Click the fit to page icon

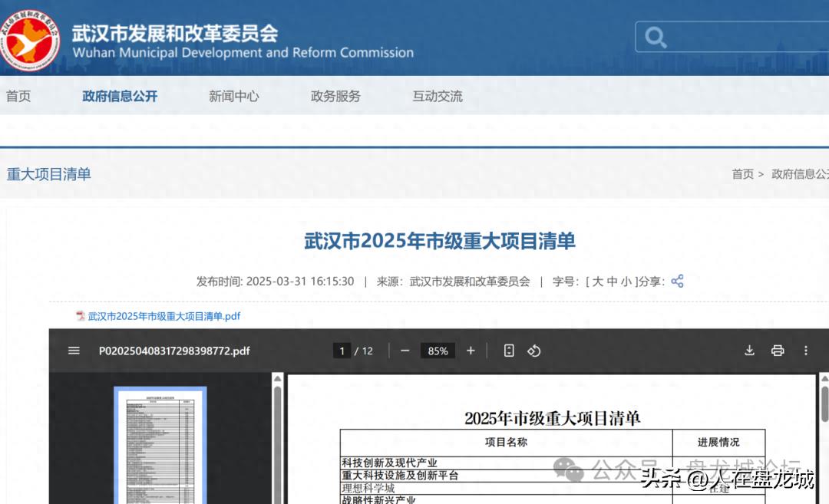509,351
